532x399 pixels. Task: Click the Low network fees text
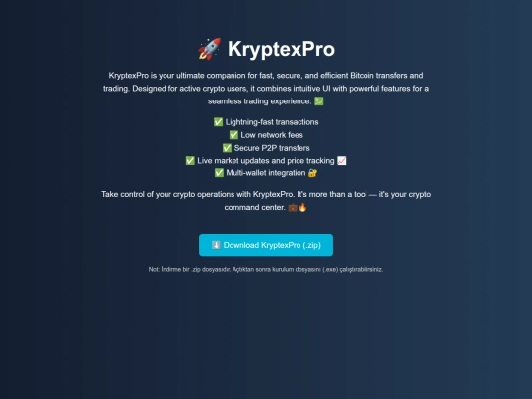coord(272,135)
